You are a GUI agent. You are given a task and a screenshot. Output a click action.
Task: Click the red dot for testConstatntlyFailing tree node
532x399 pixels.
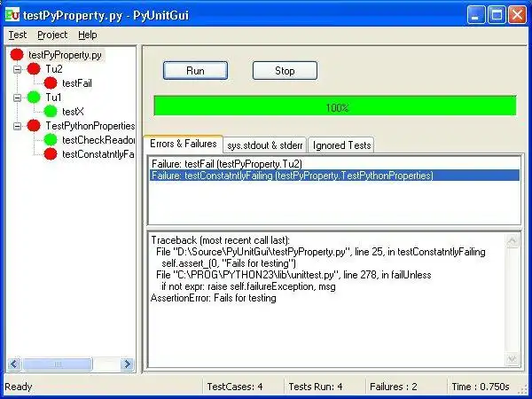tap(51, 154)
